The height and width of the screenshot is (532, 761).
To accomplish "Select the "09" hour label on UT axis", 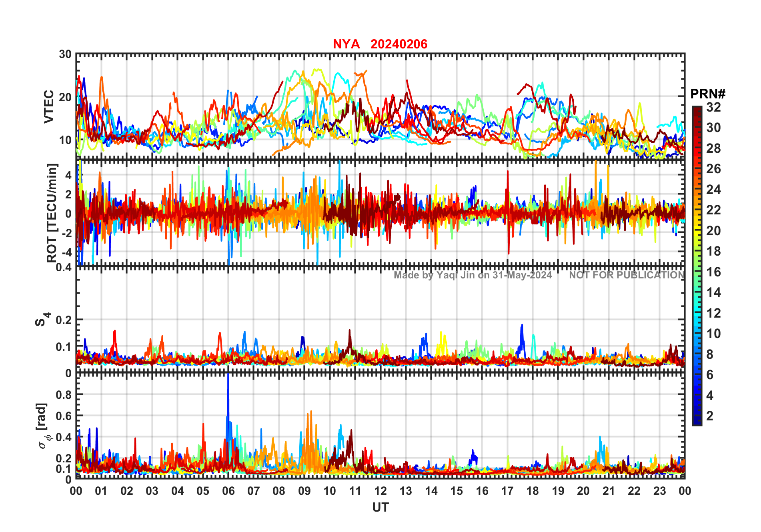I will (304, 491).
